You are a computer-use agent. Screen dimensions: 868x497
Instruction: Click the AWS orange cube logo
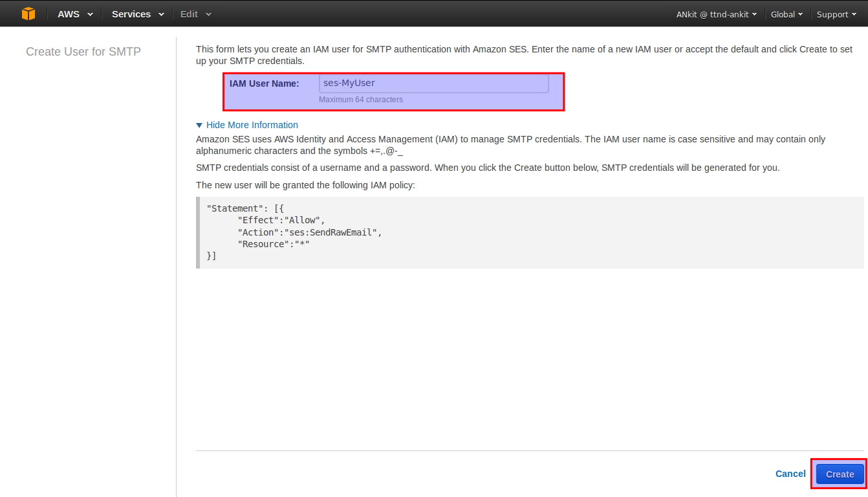28,14
